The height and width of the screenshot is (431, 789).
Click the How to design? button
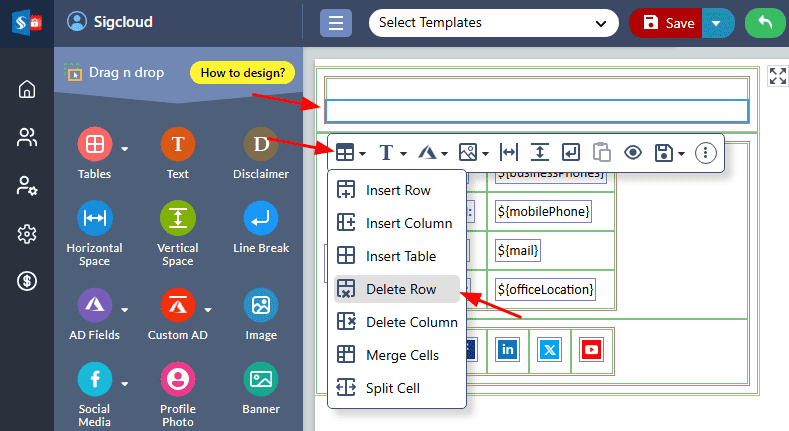coord(243,72)
